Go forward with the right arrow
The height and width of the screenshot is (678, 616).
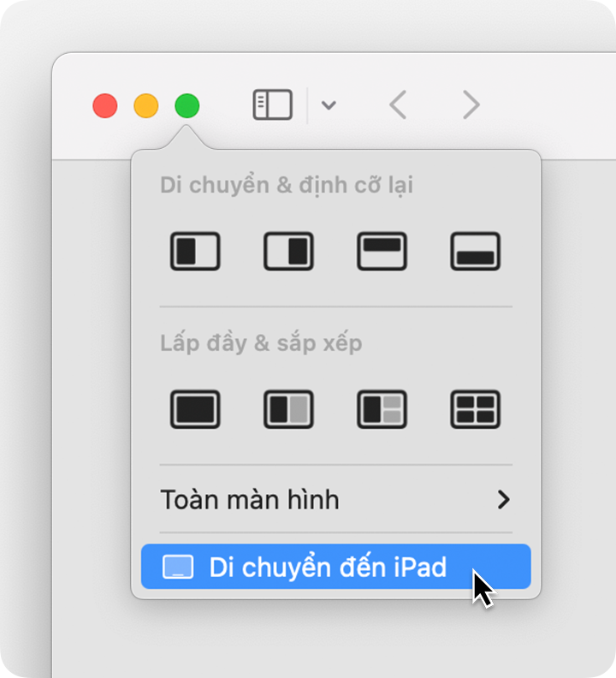[471, 104]
